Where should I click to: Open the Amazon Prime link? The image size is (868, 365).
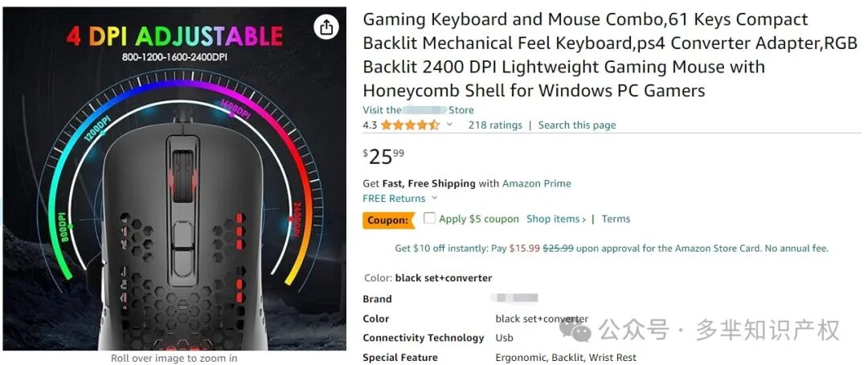click(x=536, y=183)
